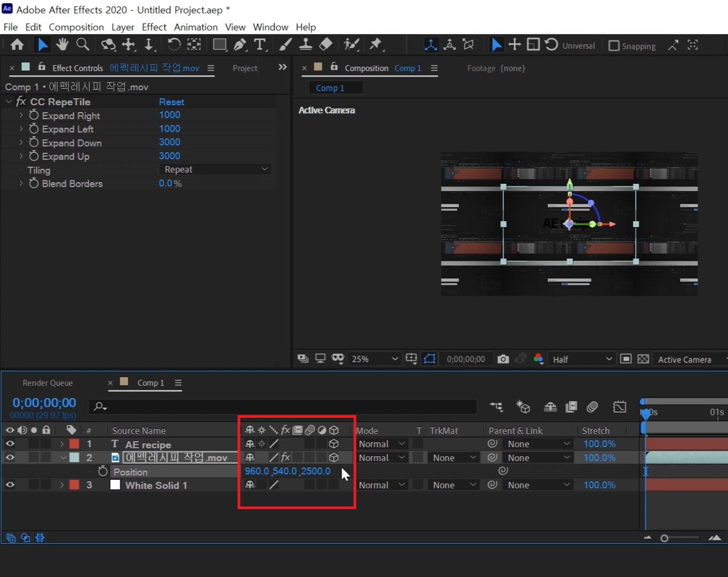Open the 25% magnification dropdown

374,359
